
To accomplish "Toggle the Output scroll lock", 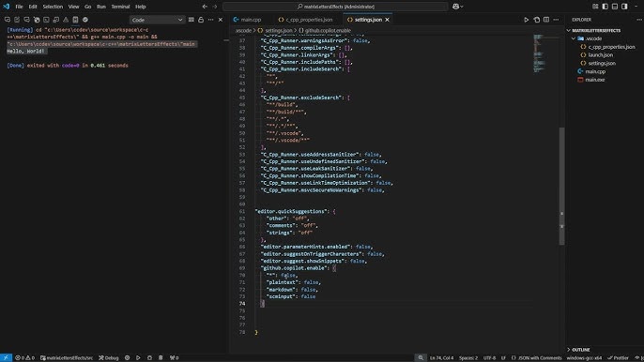I will point(201,20).
